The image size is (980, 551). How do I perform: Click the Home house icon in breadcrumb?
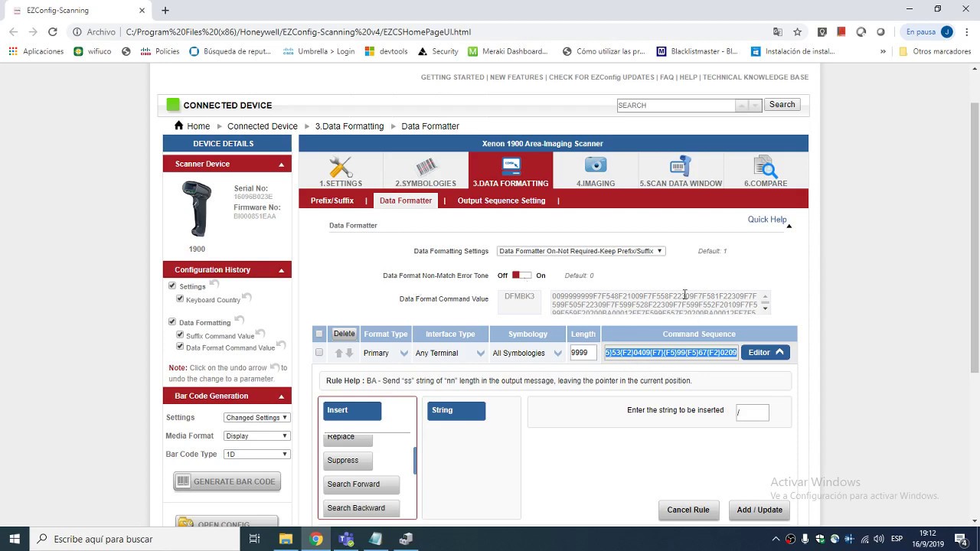[x=178, y=126]
